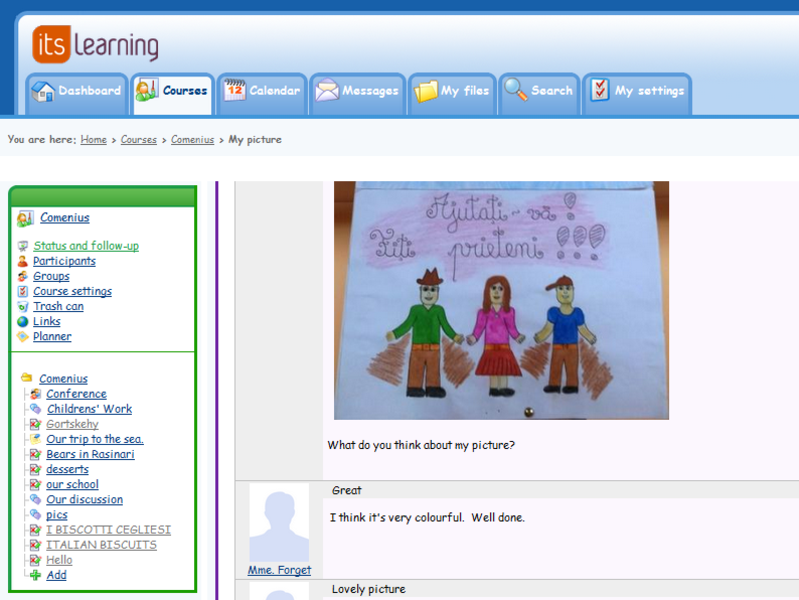Click the Mme. Forget author link

click(279, 570)
